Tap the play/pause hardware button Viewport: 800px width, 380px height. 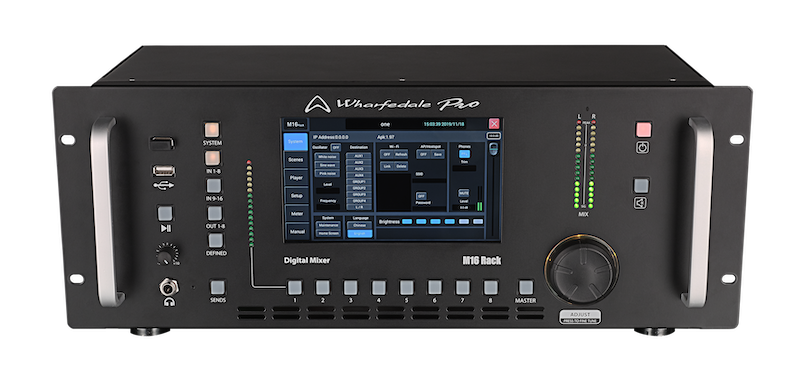(x=165, y=213)
